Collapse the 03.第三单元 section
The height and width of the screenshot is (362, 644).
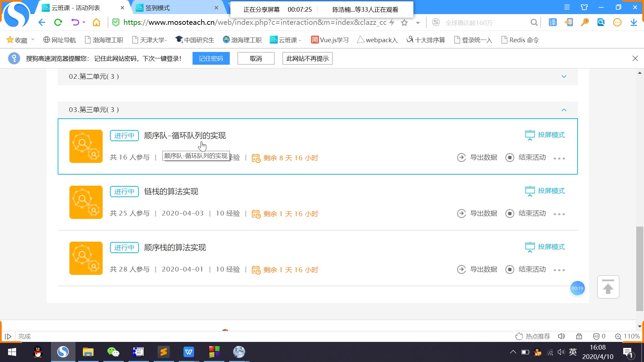(x=565, y=110)
